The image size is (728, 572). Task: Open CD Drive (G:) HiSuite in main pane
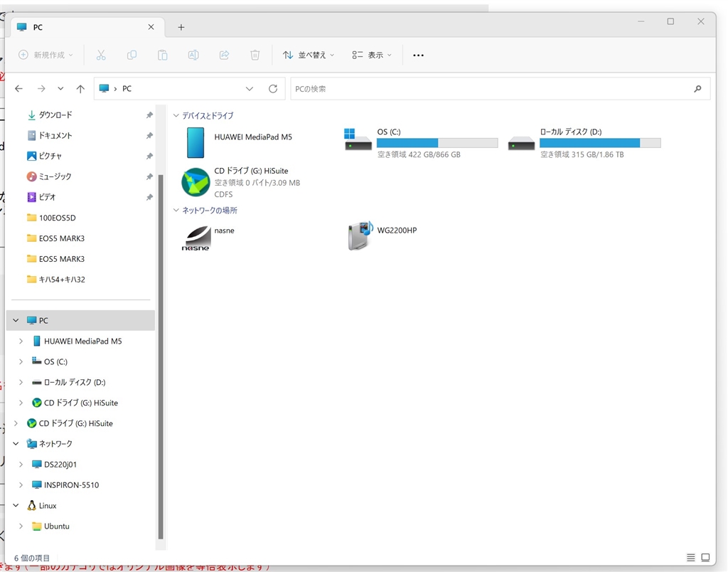pos(196,182)
